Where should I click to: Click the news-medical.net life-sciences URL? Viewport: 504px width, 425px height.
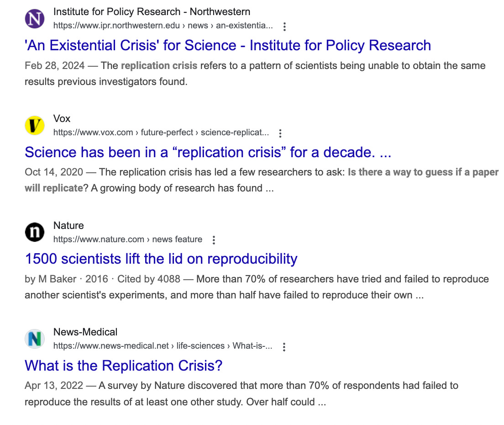tap(163, 346)
